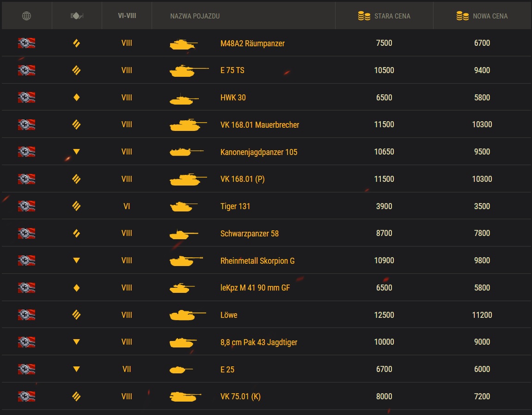Click the German flag in the M48A2 Räumpanzer row

[x=26, y=43]
